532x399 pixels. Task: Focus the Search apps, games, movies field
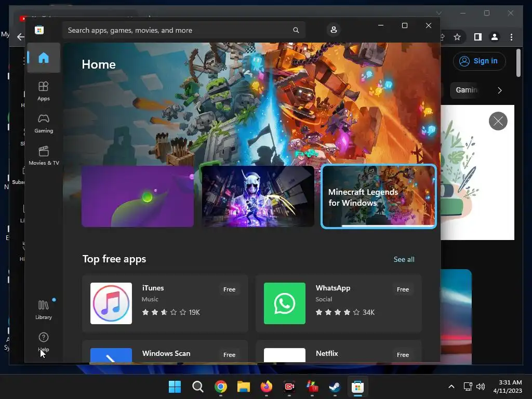pyautogui.click(x=183, y=30)
